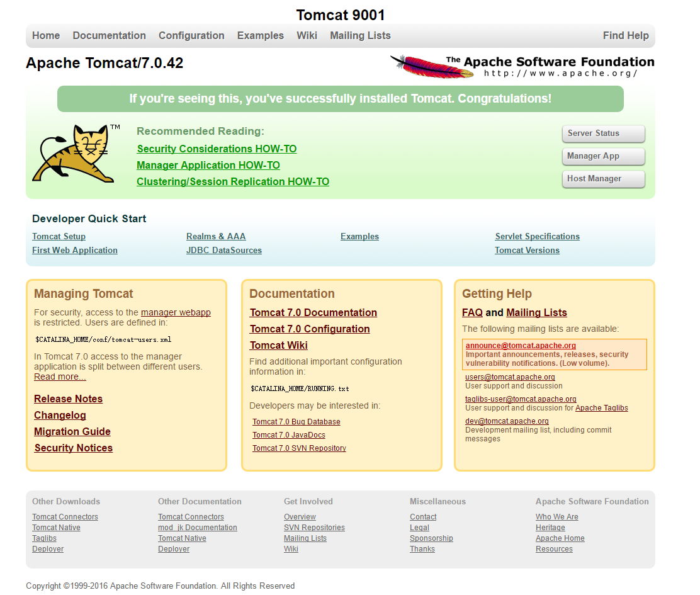Open Realms & AAA link
700x595 pixels.
[216, 237]
